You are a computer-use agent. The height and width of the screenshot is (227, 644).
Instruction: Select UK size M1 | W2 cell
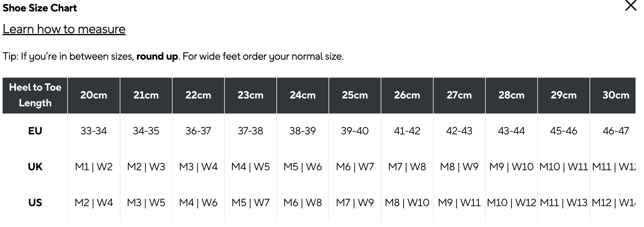click(94, 167)
